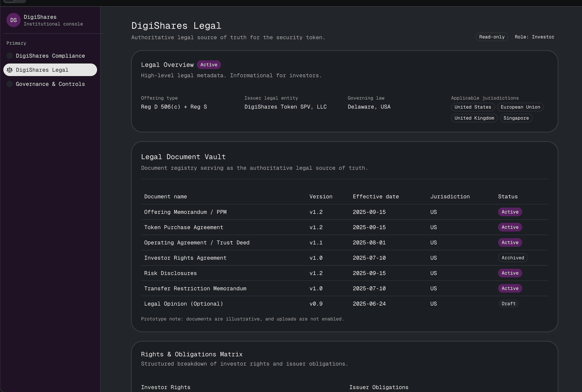
Task: Click the Read-only badge
Action: (x=492, y=37)
